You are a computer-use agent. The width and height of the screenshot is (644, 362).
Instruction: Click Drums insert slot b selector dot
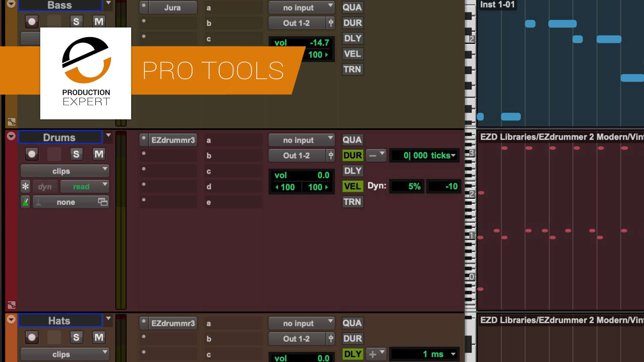(x=144, y=154)
